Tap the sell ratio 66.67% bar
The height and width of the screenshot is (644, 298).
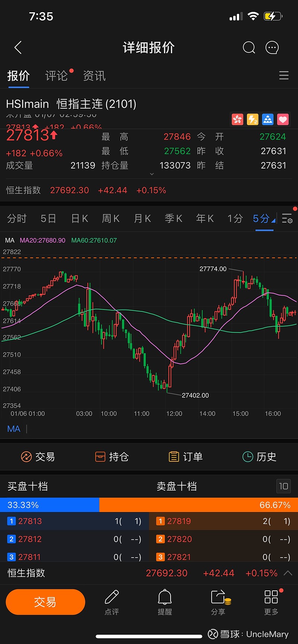[x=199, y=505]
